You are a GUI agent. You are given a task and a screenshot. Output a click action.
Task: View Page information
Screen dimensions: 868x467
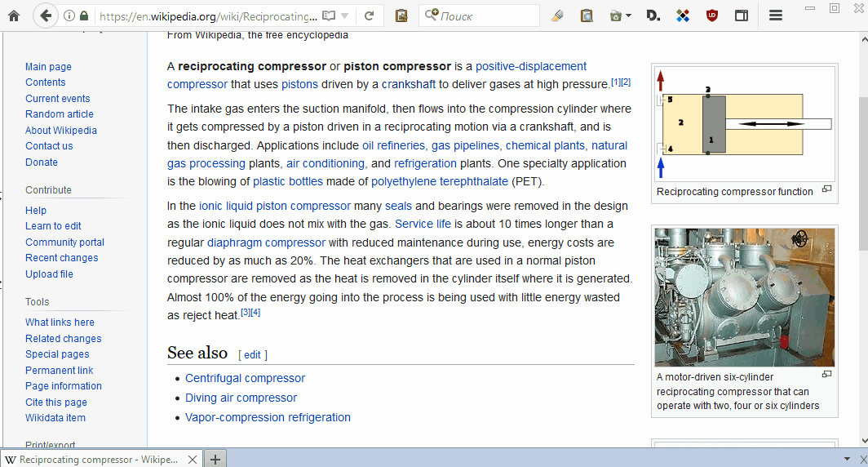(63, 385)
